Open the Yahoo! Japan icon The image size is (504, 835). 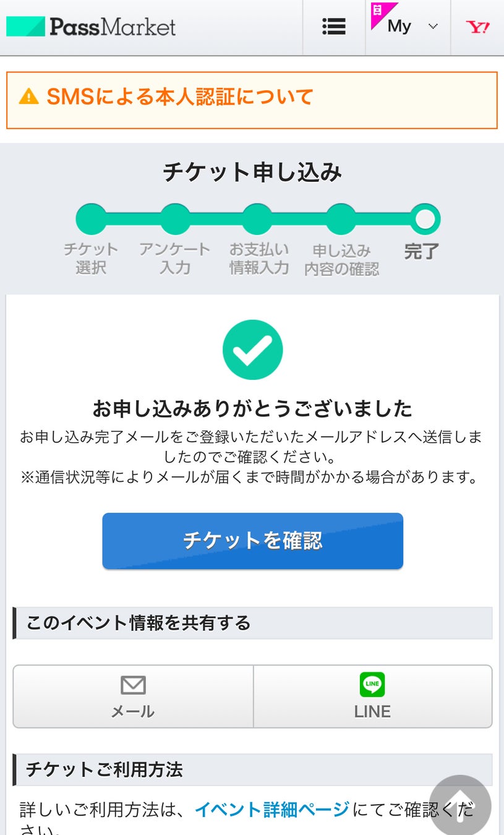477,27
